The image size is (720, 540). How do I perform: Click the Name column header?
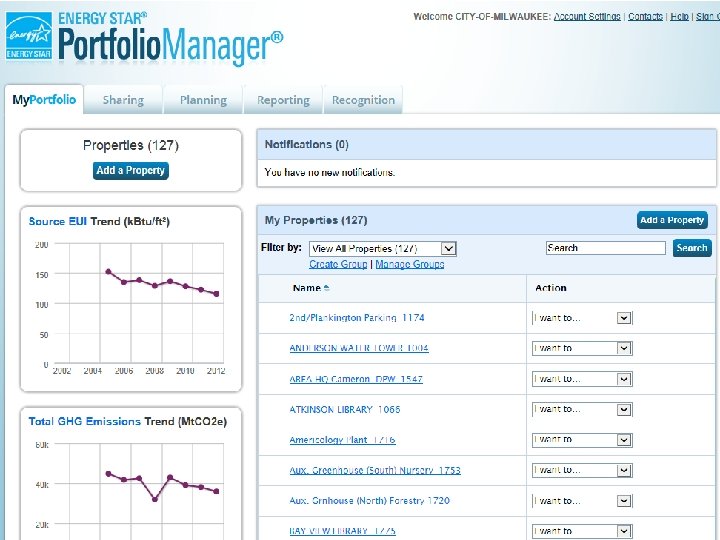tap(306, 288)
